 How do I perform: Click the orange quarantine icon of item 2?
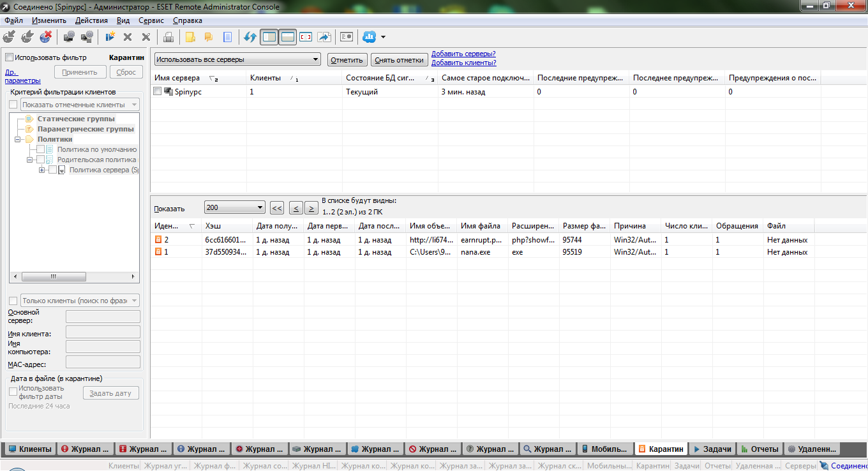158,240
